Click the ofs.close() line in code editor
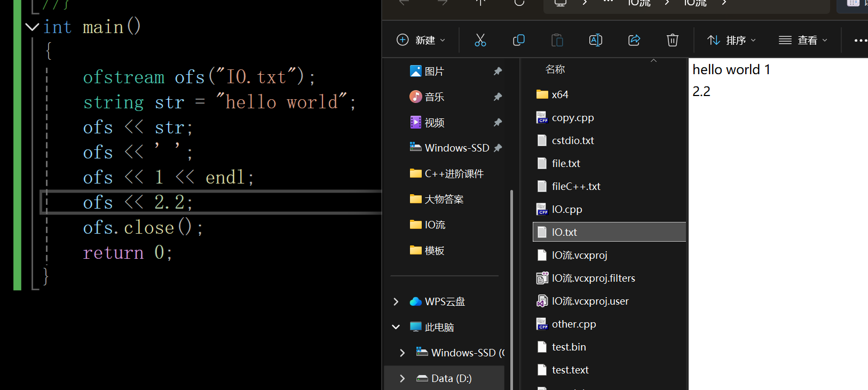Screen dimensions: 868x390 pos(143,228)
